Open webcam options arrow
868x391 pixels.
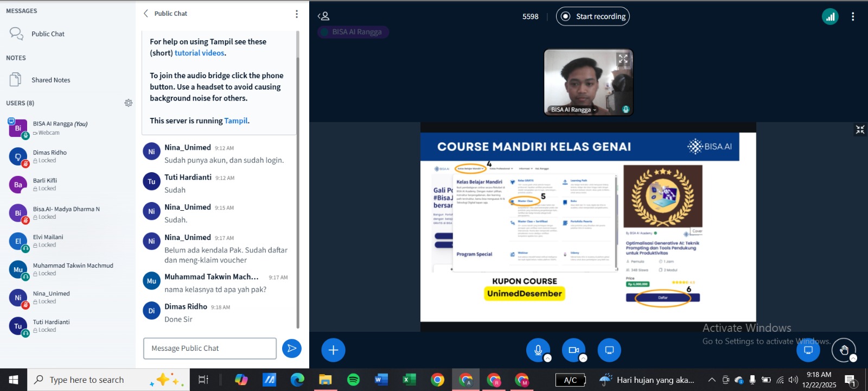(x=583, y=358)
